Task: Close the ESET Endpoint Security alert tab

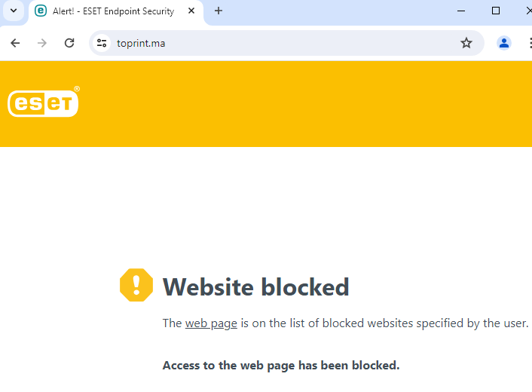Action: pyautogui.click(x=191, y=11)
